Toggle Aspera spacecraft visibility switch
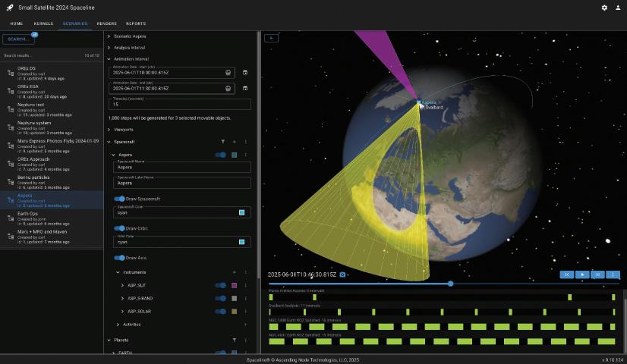The image size is (627, 364). [221, 155]
